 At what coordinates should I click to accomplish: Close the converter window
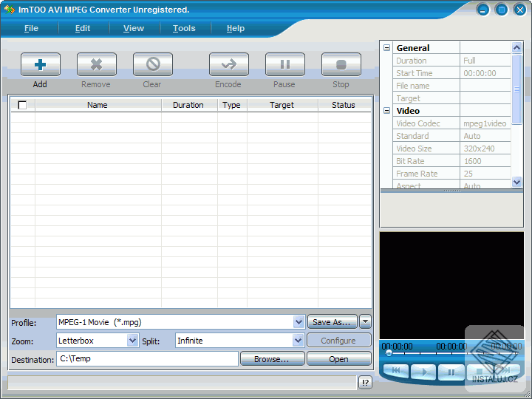(x=519, y=10)
